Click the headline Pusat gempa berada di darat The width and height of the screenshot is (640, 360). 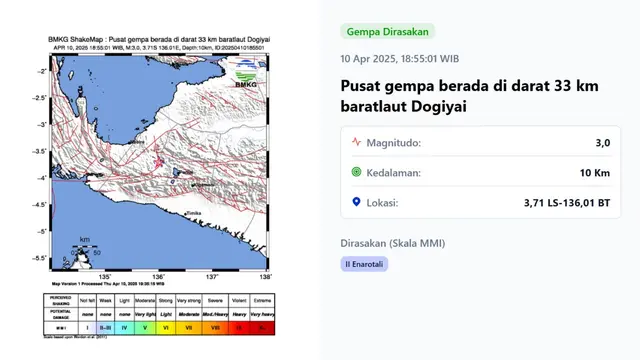point(469,96)
